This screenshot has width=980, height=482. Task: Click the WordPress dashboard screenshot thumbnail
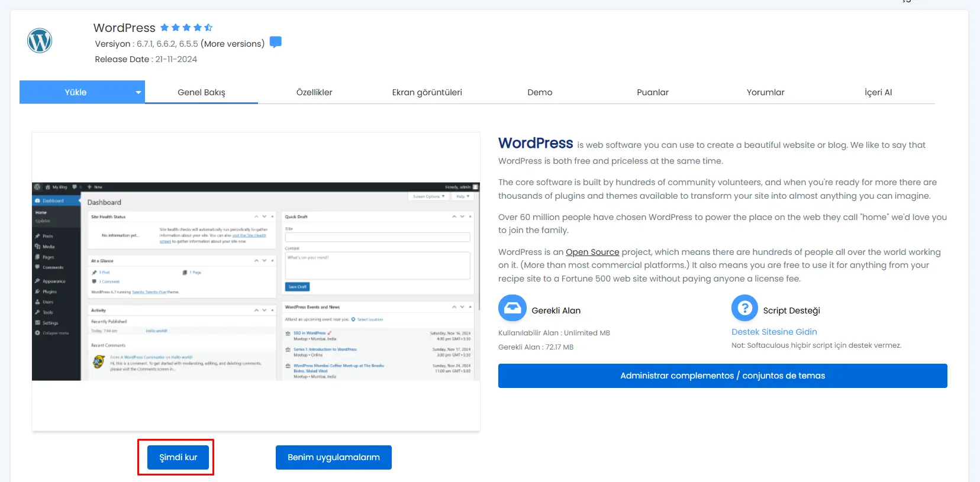(256, 282)
